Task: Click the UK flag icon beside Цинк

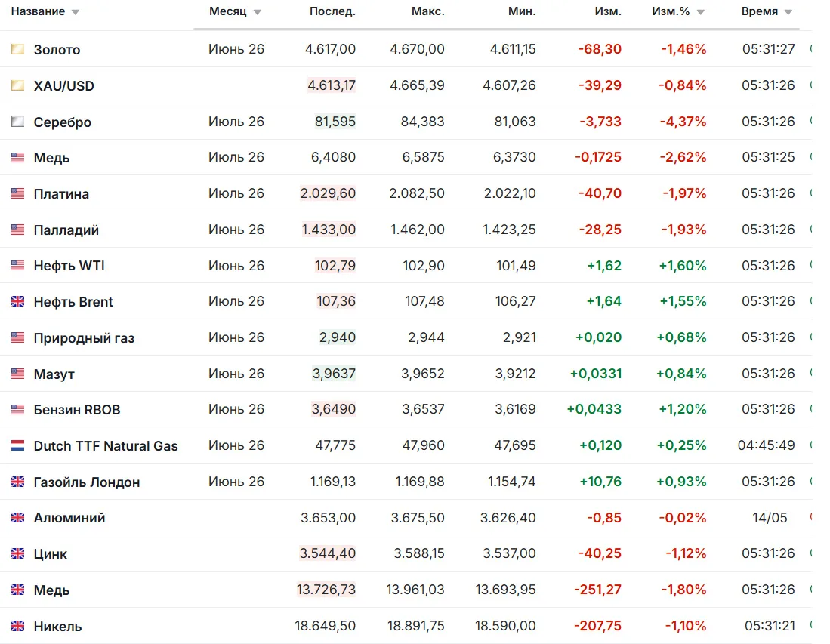Action: 17,553
